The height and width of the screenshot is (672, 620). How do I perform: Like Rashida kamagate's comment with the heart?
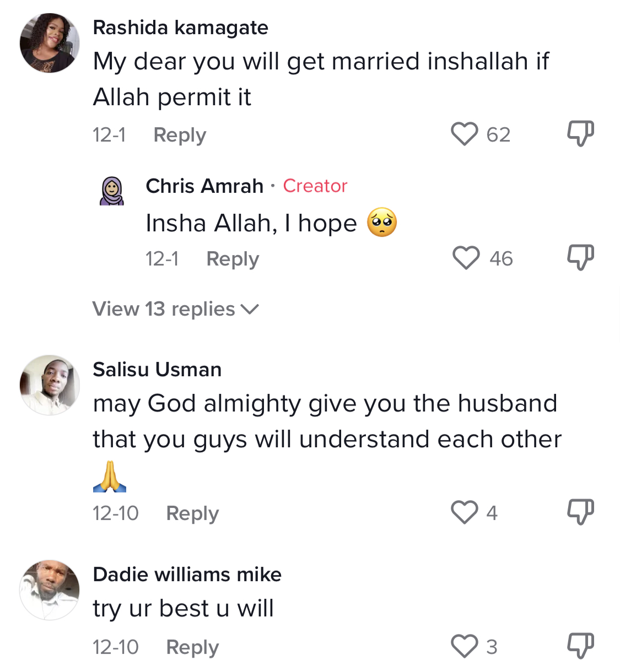point(465,134)
